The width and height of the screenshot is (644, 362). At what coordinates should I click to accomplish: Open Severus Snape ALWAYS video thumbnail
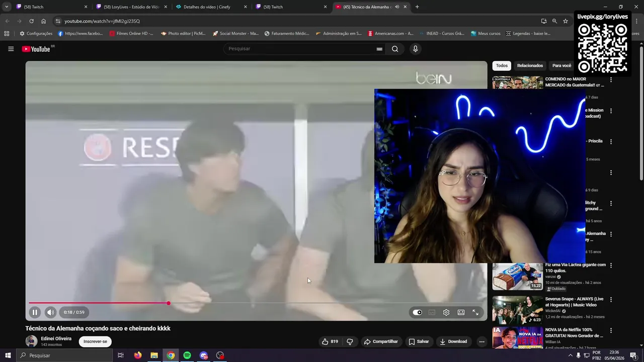517,310
